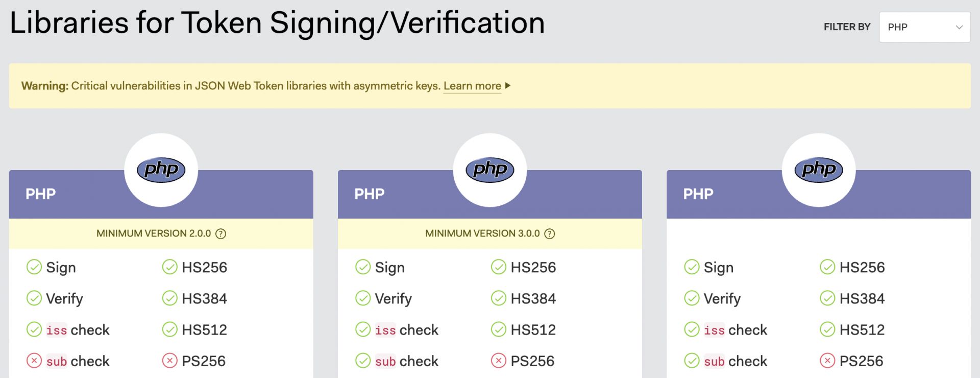
Task: Click the HS384 check icon, card without minimum version
Action: pyautogui.click(x=827, y=298)
